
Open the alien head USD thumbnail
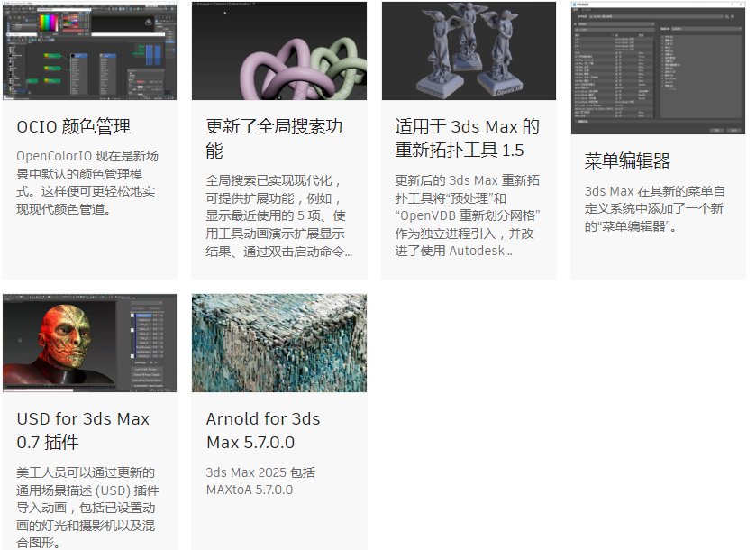[90, 343]
